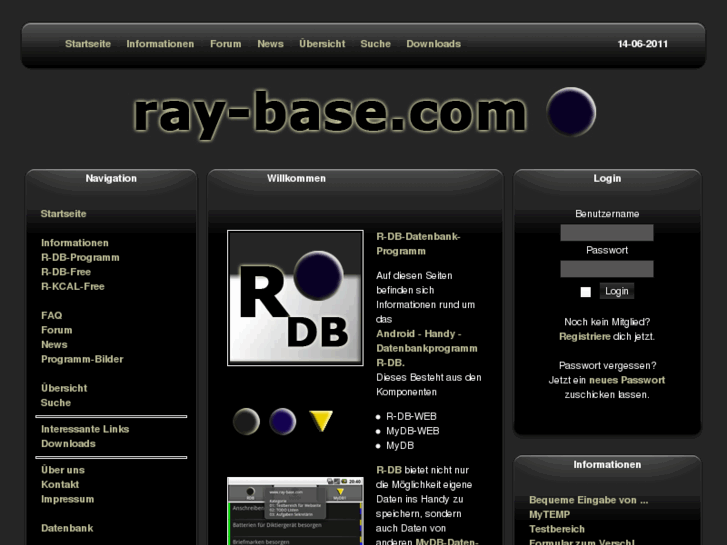The height and width of the screenshot is (545, 727).
Task: Click the Registriere link in Login panel
Action: click(585, 337)
